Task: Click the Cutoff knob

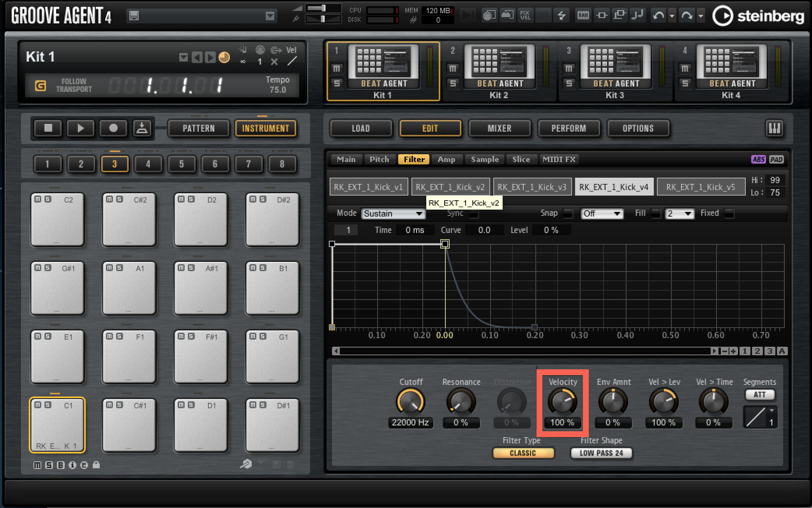Action: 410,402
